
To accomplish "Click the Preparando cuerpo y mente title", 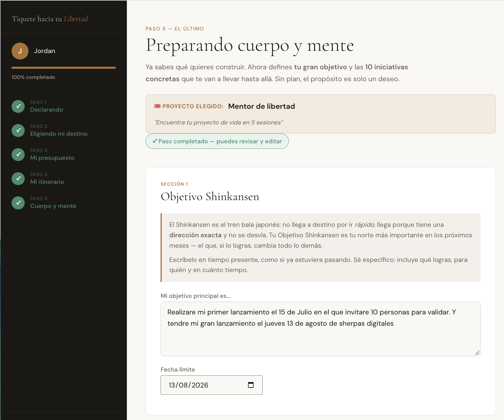I will 250,45.
